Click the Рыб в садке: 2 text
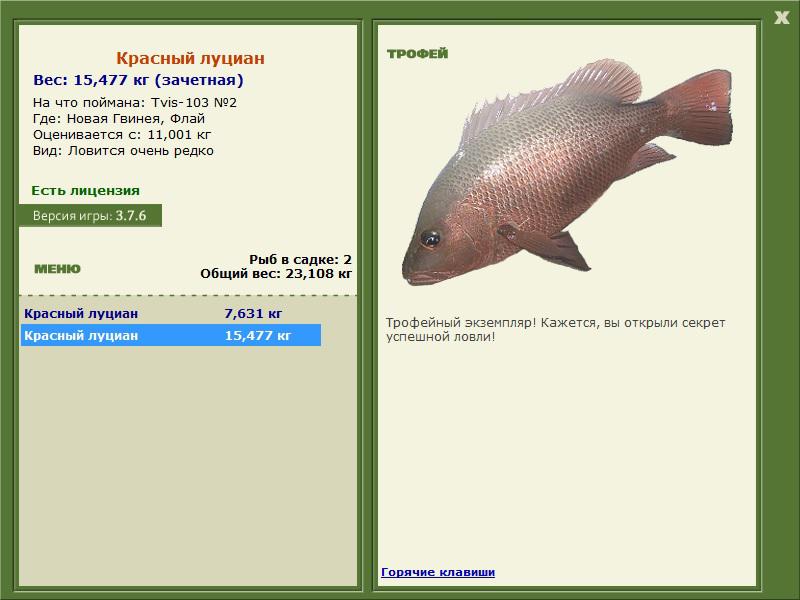The height and width of the screenshot is (600, 800). pos(301,260)
